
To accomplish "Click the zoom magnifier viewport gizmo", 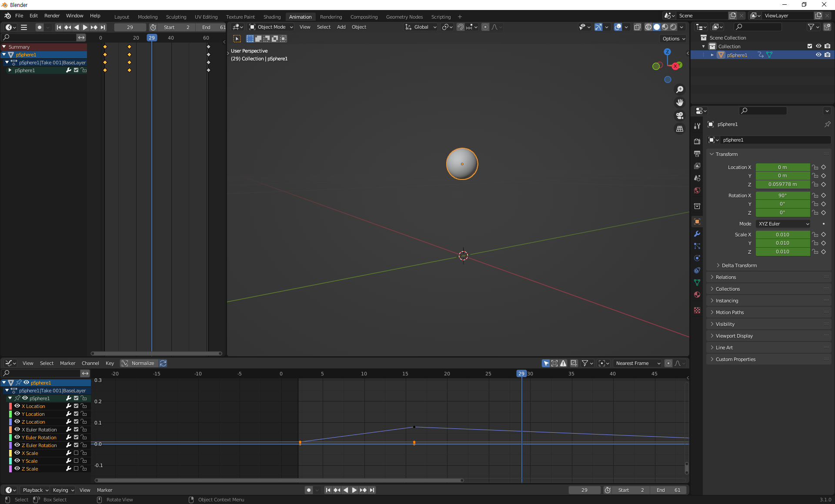I will 679,90.
